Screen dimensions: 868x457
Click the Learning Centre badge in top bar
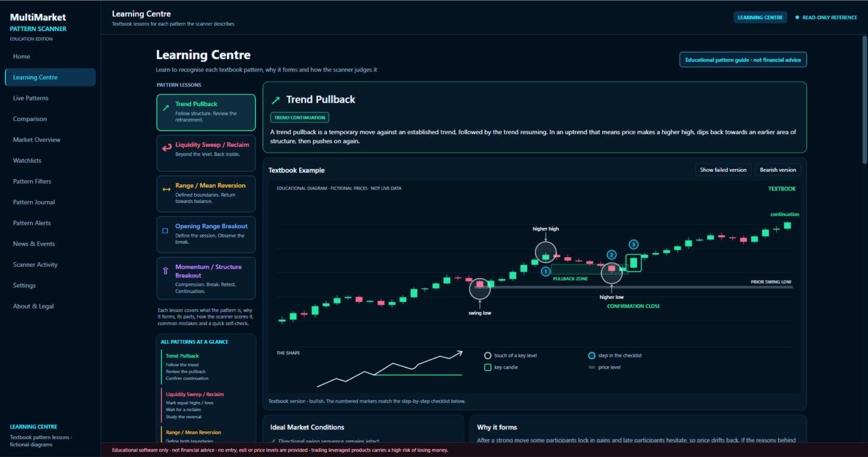pos(760,18)
